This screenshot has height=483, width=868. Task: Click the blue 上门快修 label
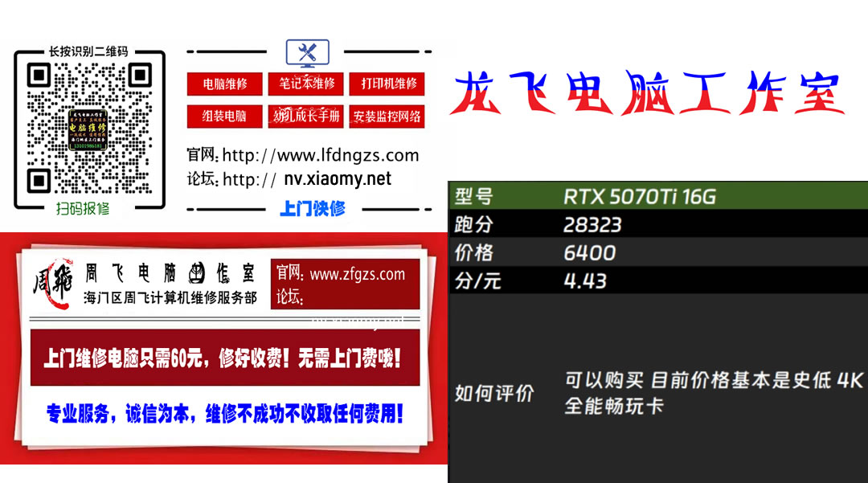(x=313, y=207)
